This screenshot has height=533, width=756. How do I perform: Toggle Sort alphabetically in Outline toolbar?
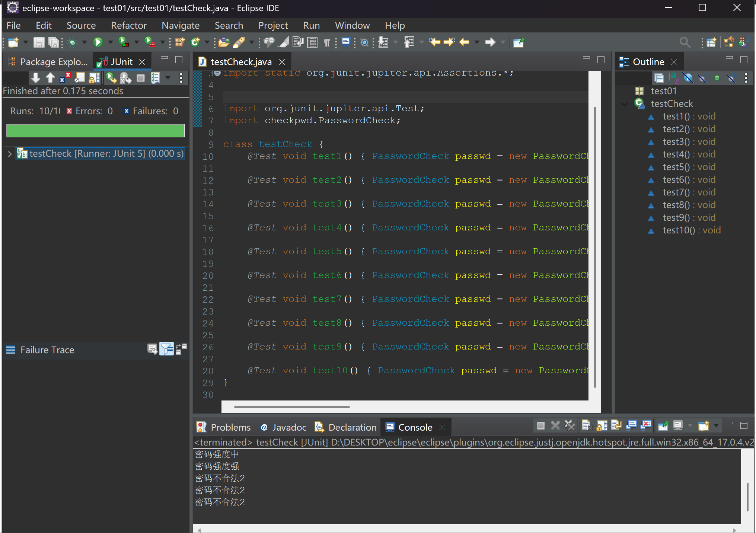point(674,78)
